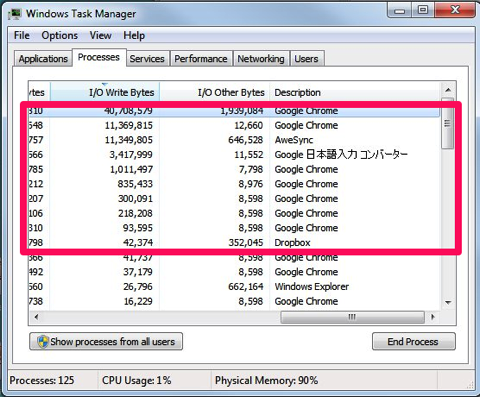This screenshot has height=397, width=480.
Task: Click Show processes from all users
Action: (x=106, y=342)
